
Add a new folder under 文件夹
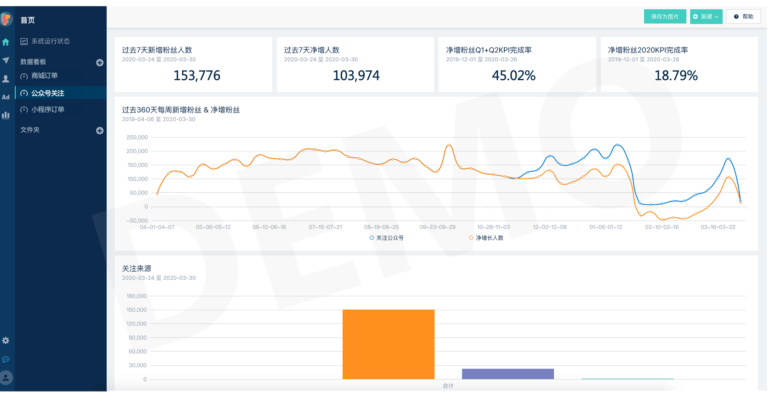(x=99, y=131)
